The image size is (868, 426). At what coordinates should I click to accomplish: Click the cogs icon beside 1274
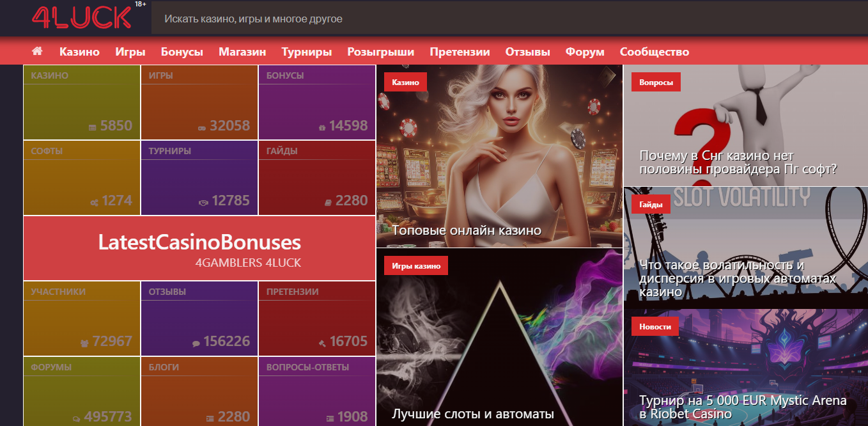(94, 203)
